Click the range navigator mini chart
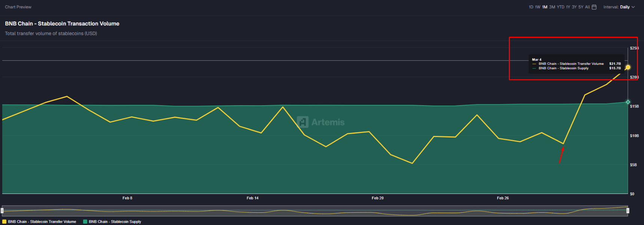This screenshot has height=225, width=644. pyautogui.click(x=315, y=211)
